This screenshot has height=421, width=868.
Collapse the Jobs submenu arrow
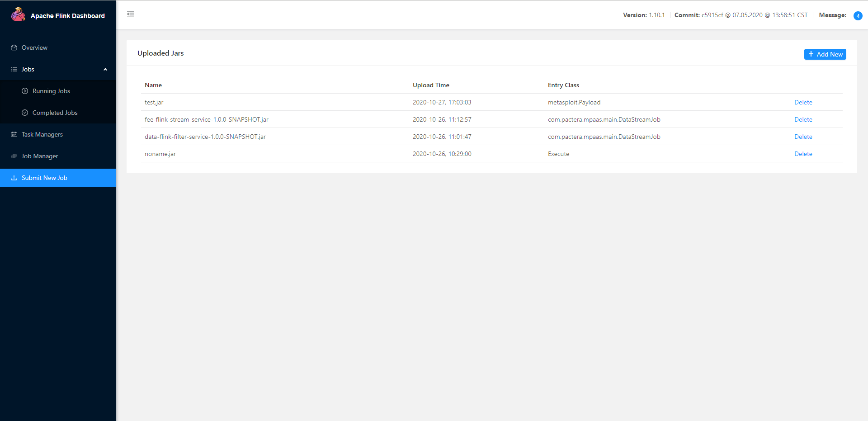click(x=105, y=69)
